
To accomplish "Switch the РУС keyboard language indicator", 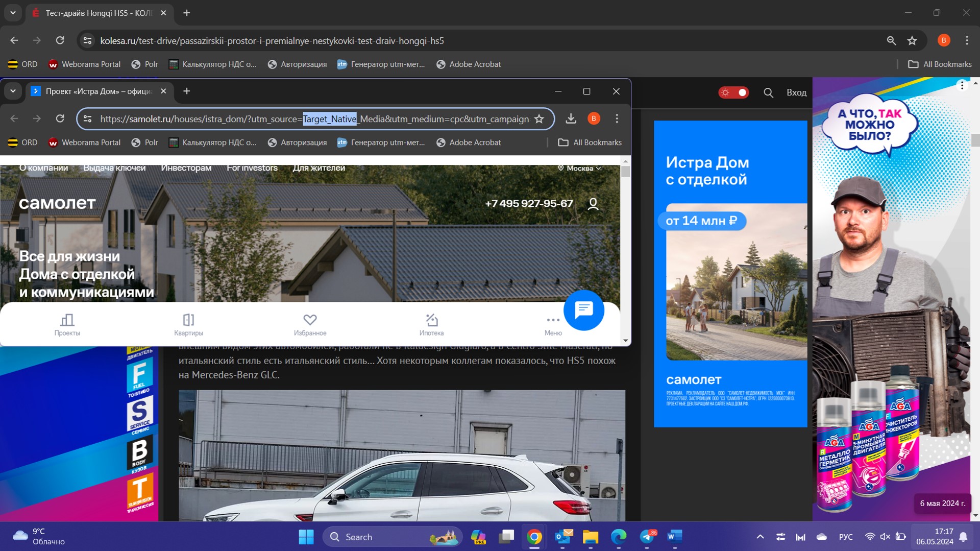I will point(846,537).
